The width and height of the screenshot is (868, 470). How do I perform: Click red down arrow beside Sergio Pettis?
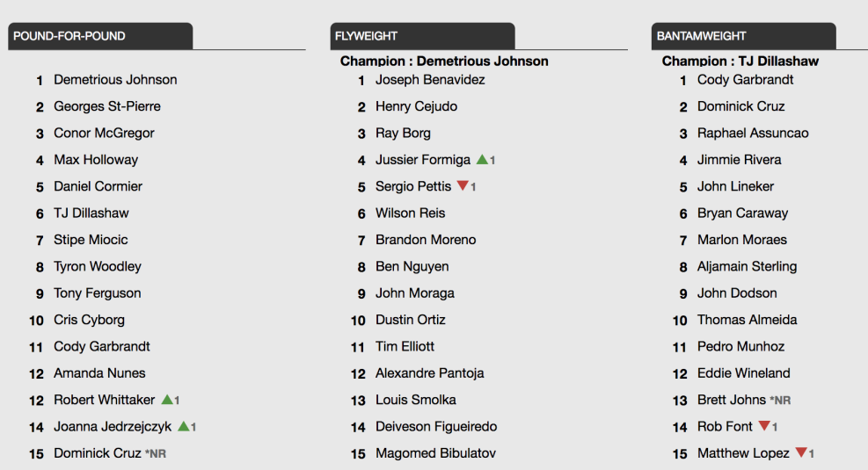[463, 186]
